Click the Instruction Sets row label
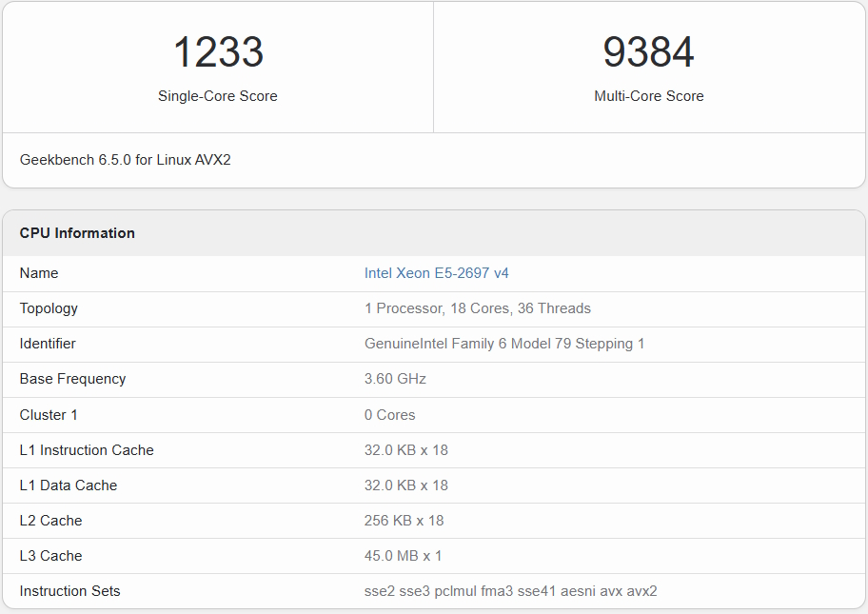Screen dimensions: 868x614 pyautogui.click(x=69, y=591)
